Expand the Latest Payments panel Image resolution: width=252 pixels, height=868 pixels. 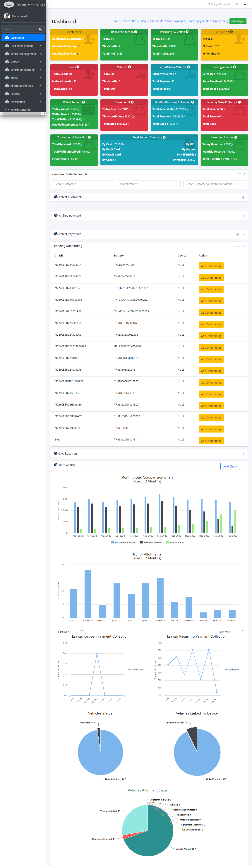pos(238,234)
